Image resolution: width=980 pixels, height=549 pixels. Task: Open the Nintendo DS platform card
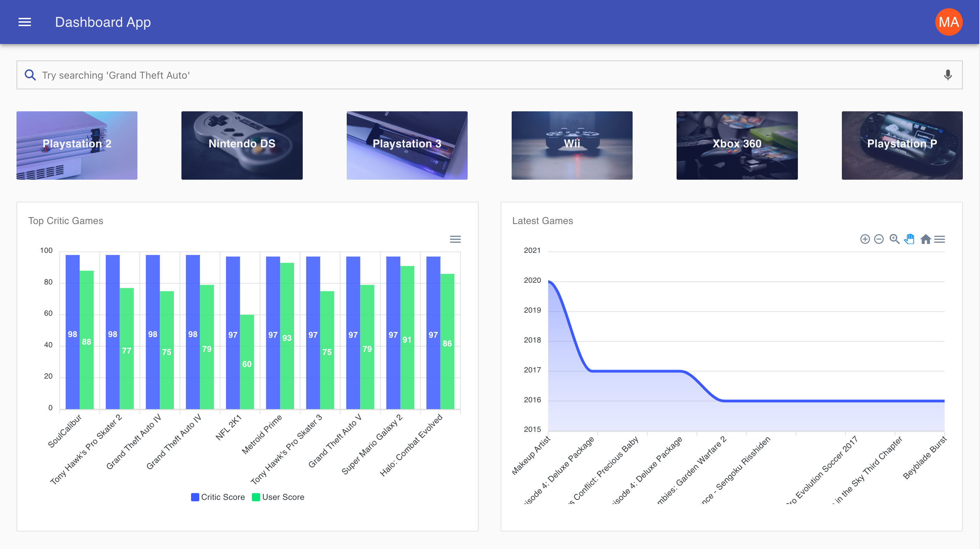tap(242, 145)
